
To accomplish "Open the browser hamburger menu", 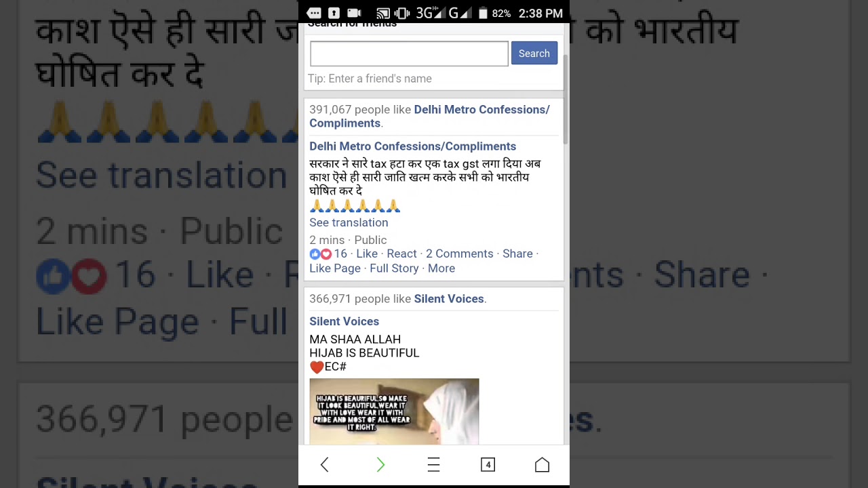I will (x=434, y=464).
